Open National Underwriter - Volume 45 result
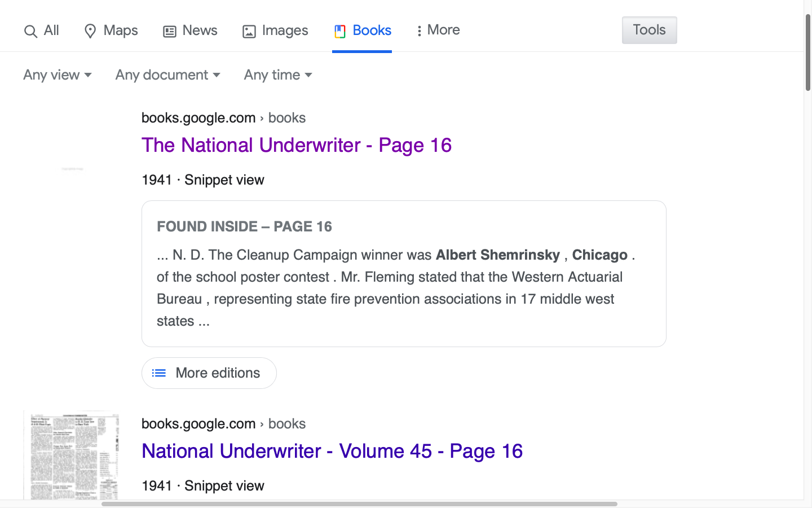Viewport: 812px width, 508px height. tap(332, 451)
